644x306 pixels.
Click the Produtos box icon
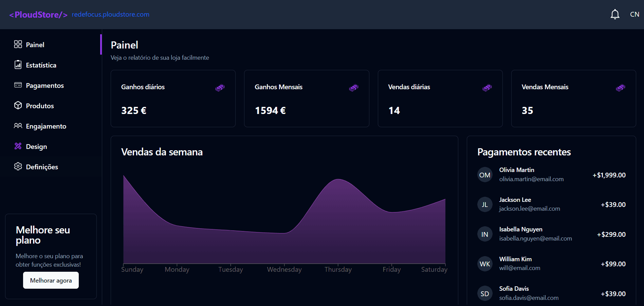pyautogui.click(x=18, y=106)
